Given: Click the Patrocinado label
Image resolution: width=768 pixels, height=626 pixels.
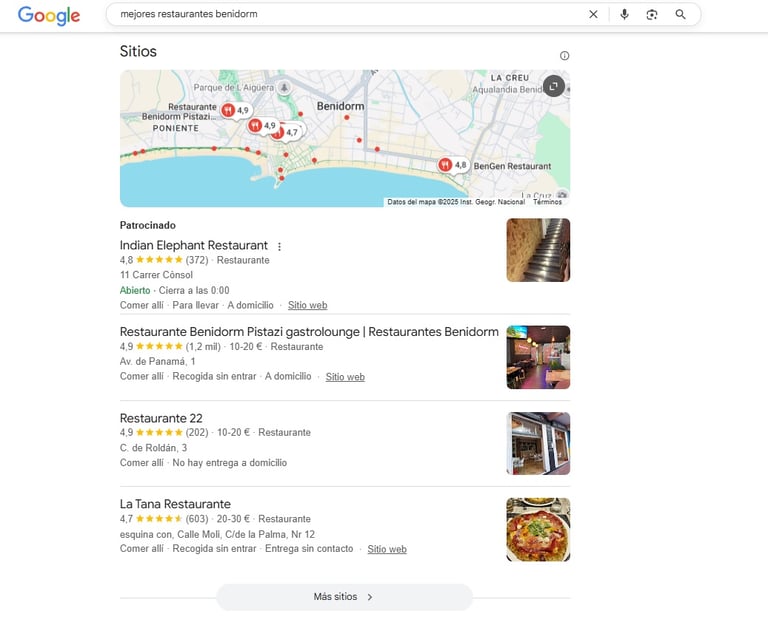Looking at the screenshot, I should pos(147,225).
